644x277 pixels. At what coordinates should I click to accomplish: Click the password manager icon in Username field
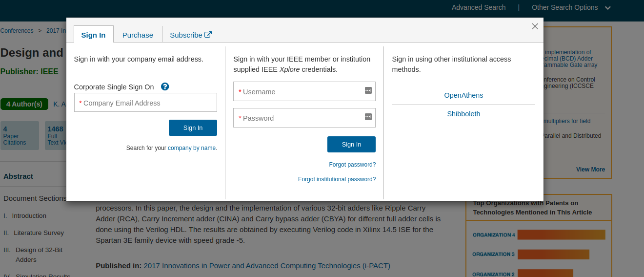point(368,90)
